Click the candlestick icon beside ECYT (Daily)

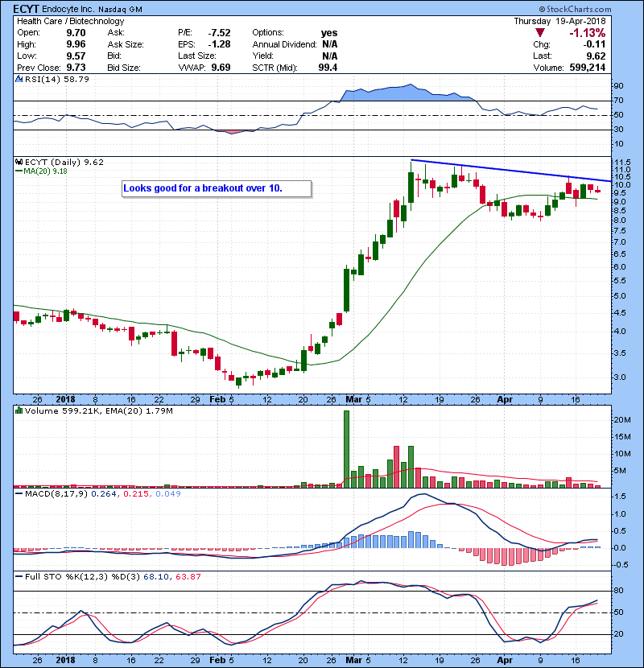(x=19, y=162)
